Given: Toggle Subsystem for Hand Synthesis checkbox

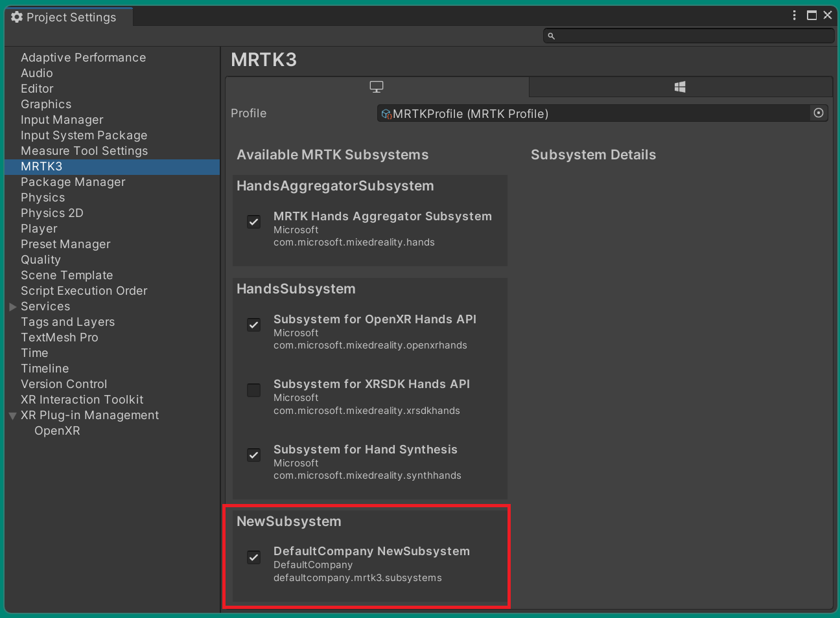Looking at the screenshot, I should (254, 455).
